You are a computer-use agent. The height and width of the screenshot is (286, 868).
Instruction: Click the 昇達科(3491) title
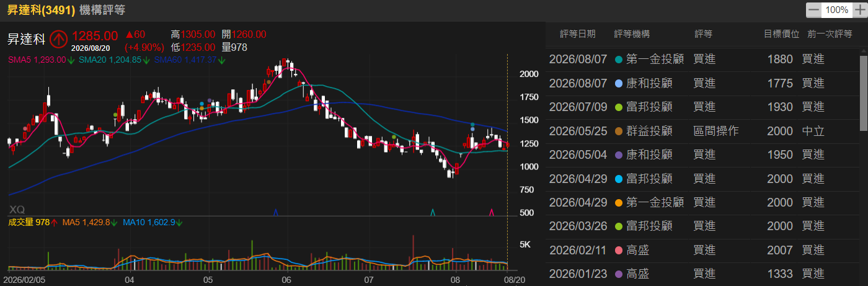[x=42, y=10]
